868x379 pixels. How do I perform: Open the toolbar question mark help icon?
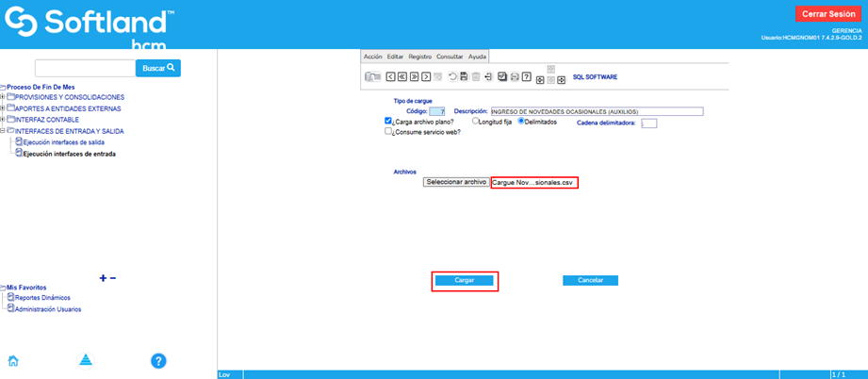pos(527,76)
